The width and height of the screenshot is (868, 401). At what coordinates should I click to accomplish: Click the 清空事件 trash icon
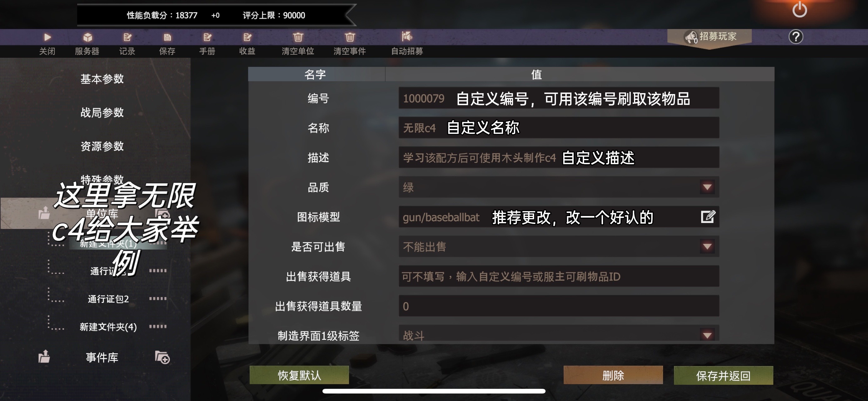click(x=350, y=37)
